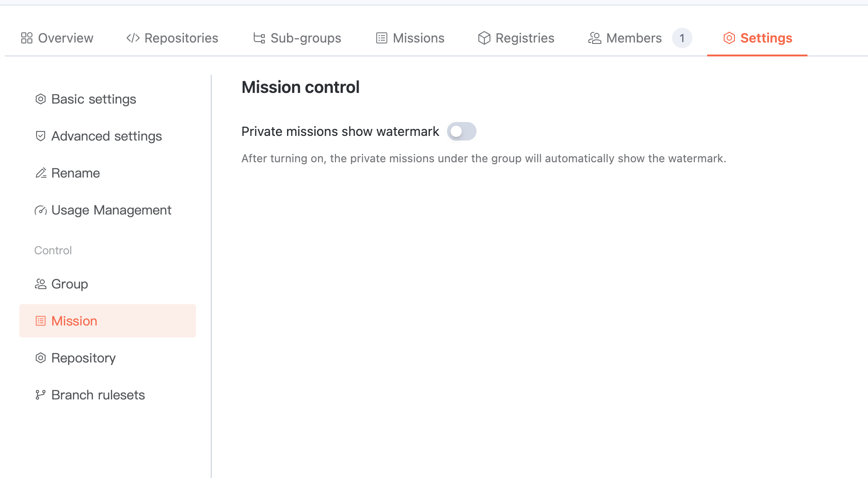The image size is (868, 478).
Task: Click the Overview grid icon
Action: pyautogui.click(x=27, y=38)
